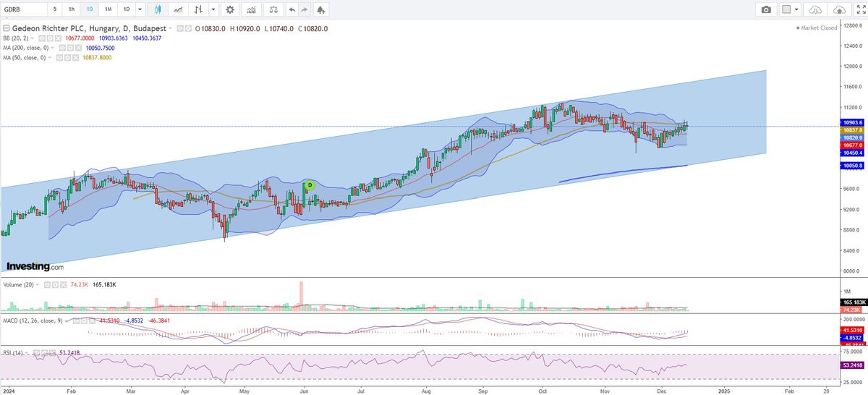
Task: Collapse the Gedeon Richter legend box
Action: click(x=6, y=28)
